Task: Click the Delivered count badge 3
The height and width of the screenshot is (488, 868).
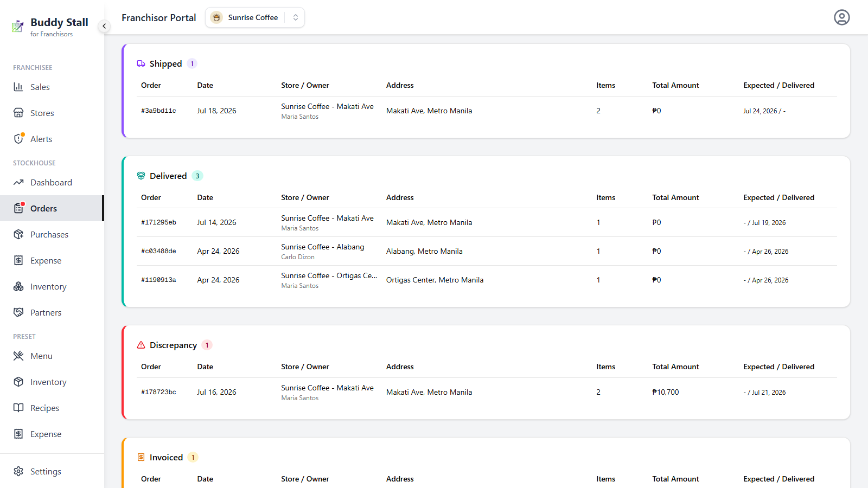Action: pyautogui.click(x=197, y=176)
